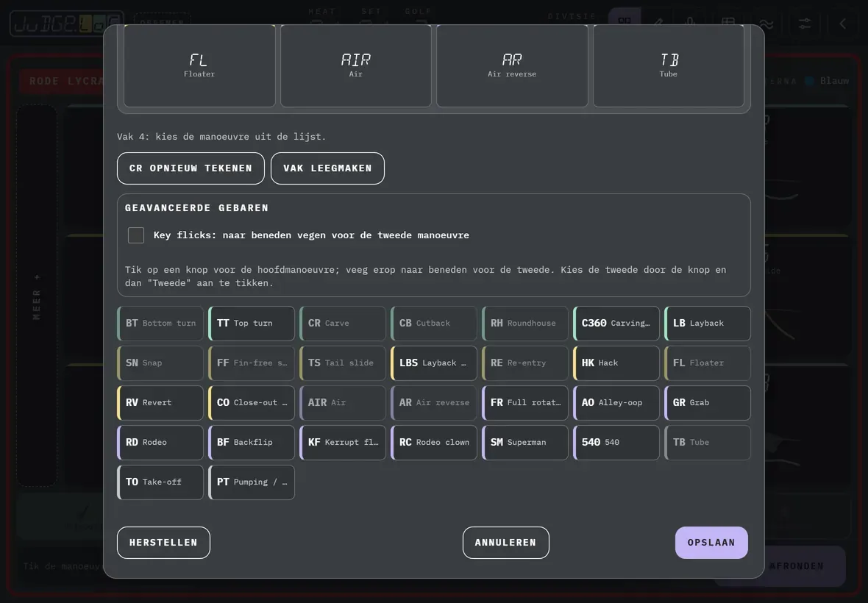The width and height of the screenshot is (868, 603).
Task: Choose the RC Rodeo clown manoeuvre
Action: click(434, 443)
